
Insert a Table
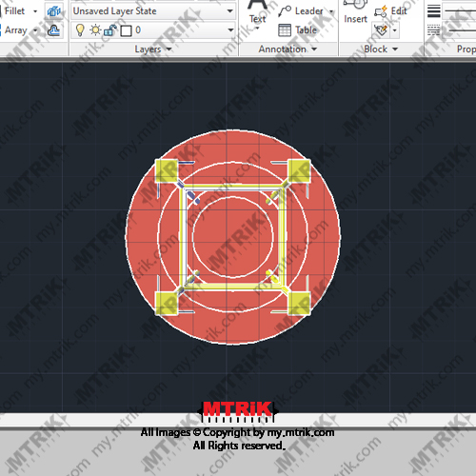298,30
